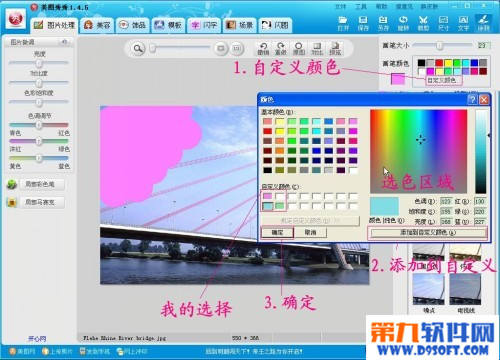
Task: Adjust the 黄色–蓝色 color balance slider
Action: tap(39, 158)
